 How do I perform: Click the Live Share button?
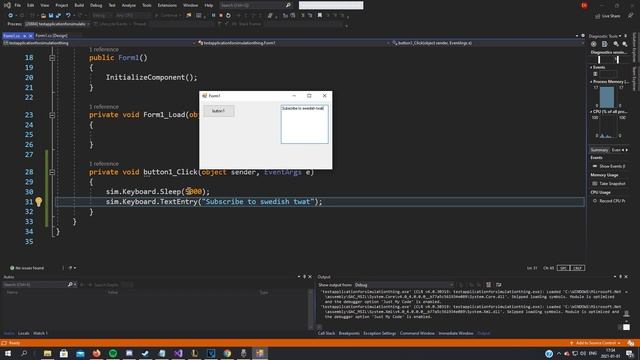607,16
